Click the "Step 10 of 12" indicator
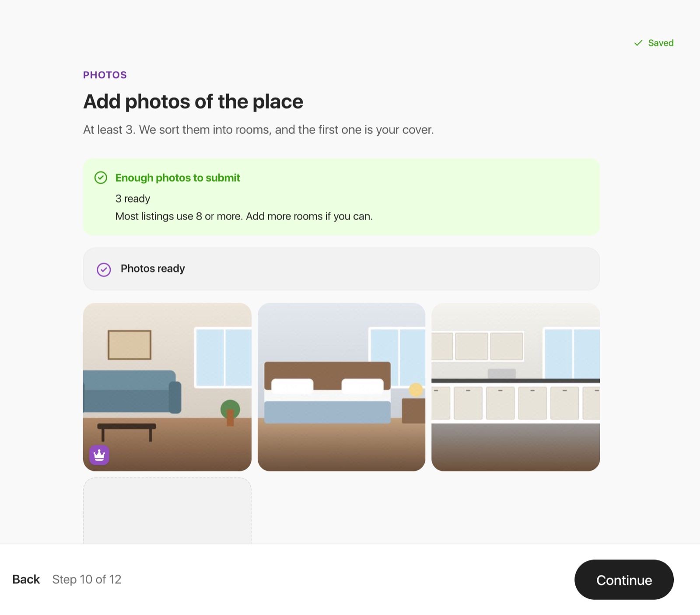700x615 pixels. 87,580
